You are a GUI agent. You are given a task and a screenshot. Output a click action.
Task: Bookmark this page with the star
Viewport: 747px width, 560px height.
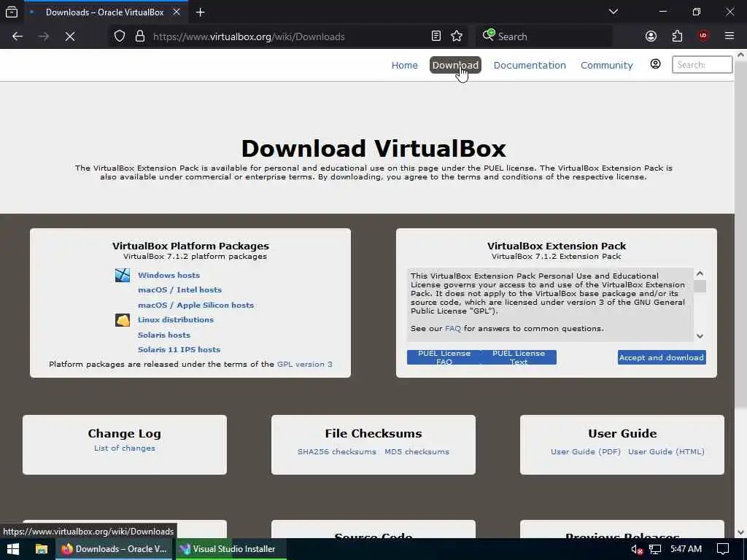(457, 36)
